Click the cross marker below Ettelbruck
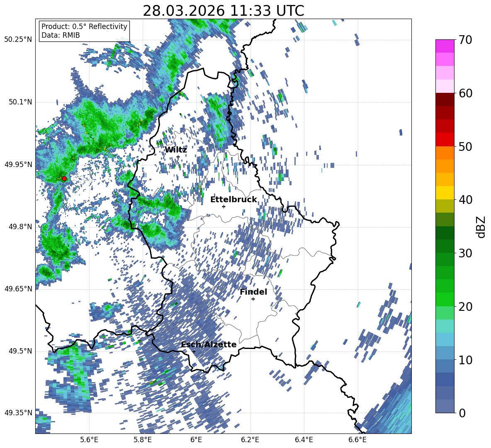 click(224, 206)
